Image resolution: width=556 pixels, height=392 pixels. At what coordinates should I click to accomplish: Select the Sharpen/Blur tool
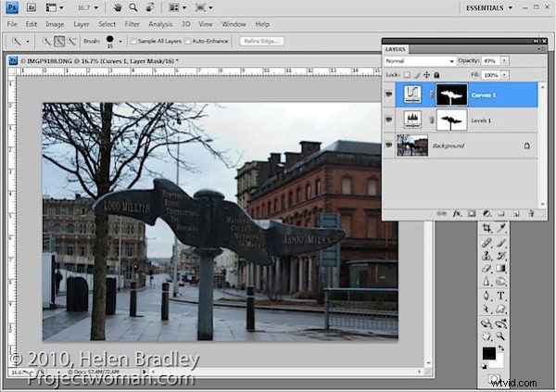pyautogui.click(x=486, y=282)
